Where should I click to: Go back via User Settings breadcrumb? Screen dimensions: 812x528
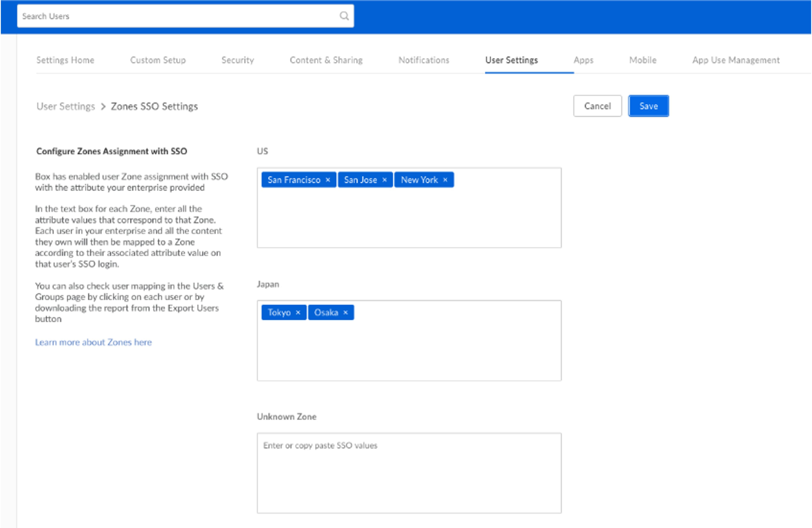tap(66, 107)
